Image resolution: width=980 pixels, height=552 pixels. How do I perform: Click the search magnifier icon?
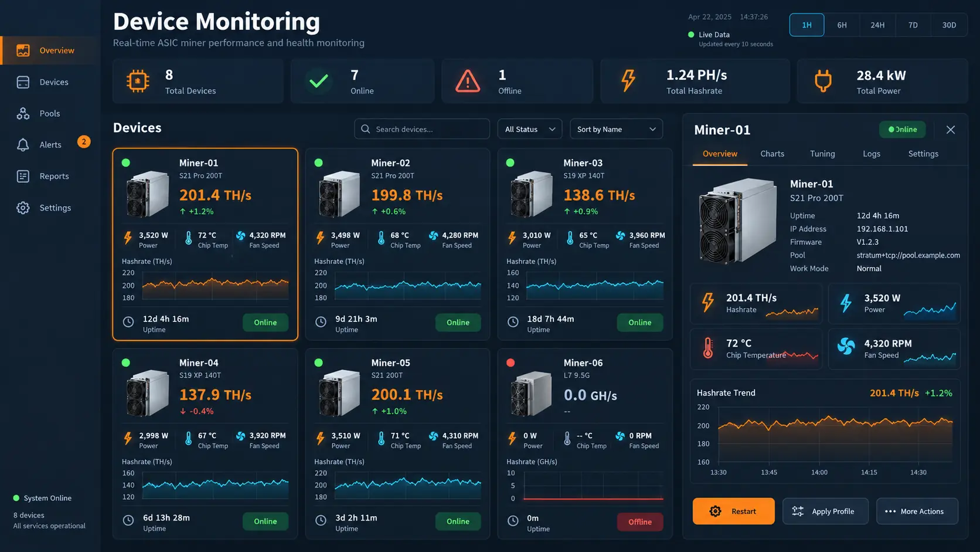point(365,129)
